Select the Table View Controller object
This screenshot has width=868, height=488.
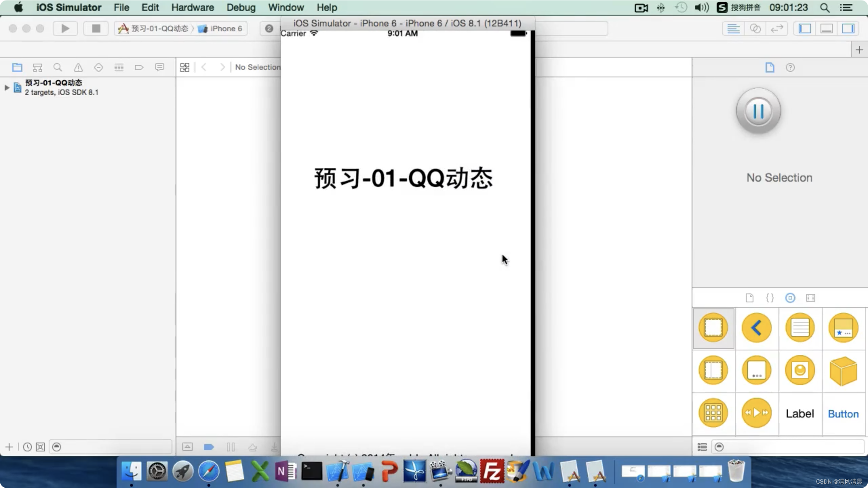(800, 328)
